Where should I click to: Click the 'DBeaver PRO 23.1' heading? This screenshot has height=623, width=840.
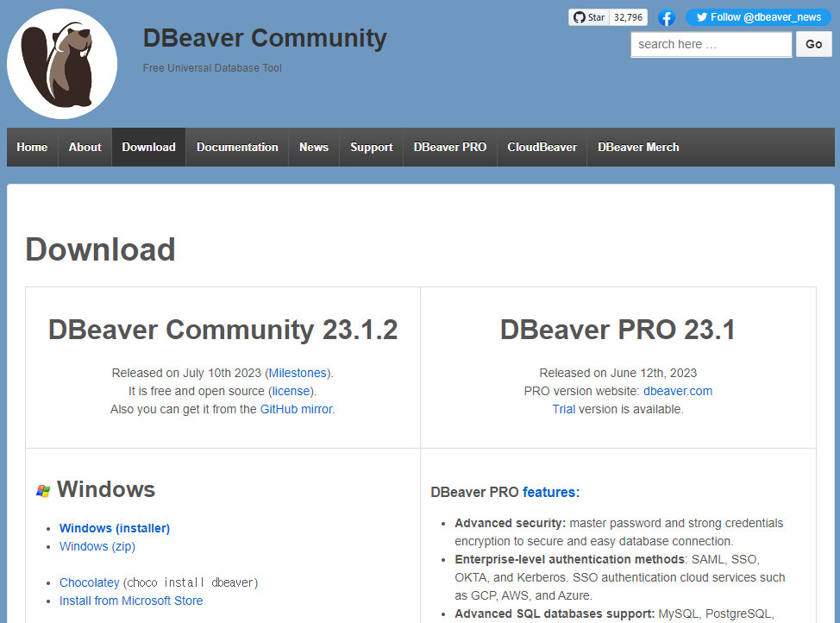617,330
